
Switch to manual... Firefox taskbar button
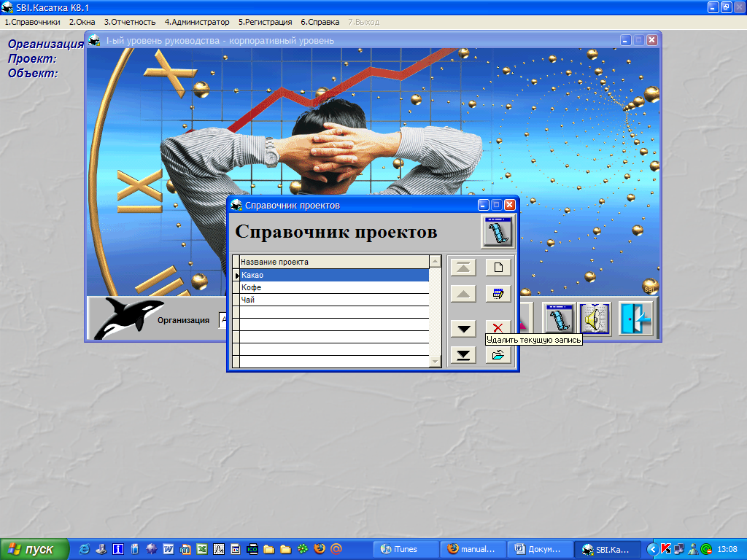tap(473, 550)
